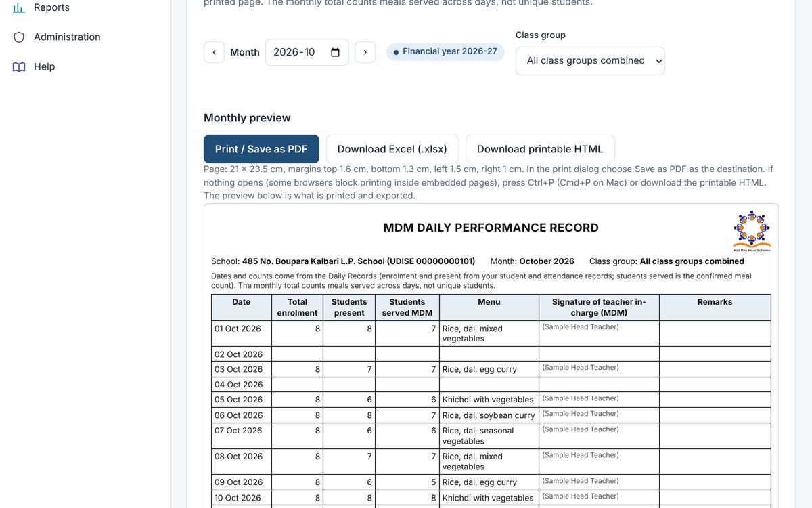Click the Administration shield icon
812x508 pixels.
coord(19,37)
